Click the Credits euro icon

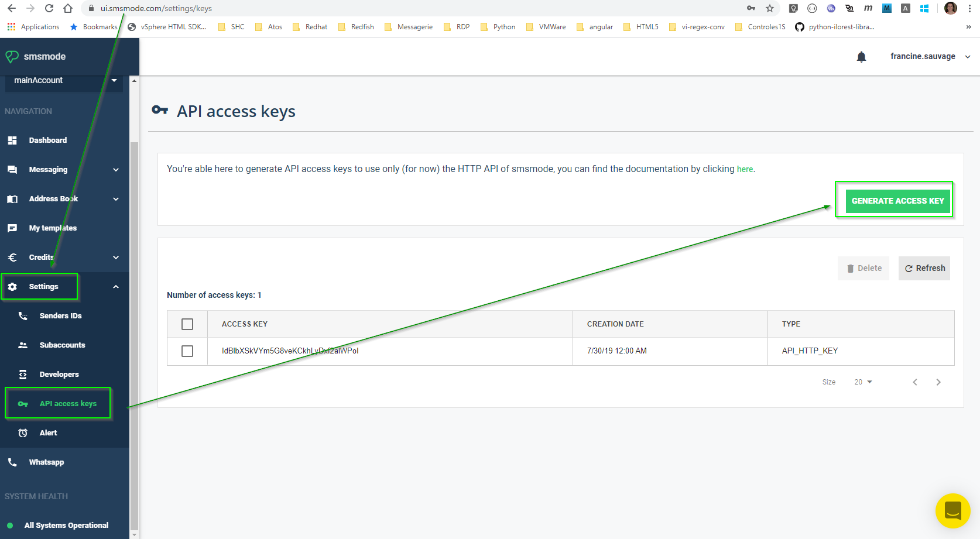(x=12, y=258)
